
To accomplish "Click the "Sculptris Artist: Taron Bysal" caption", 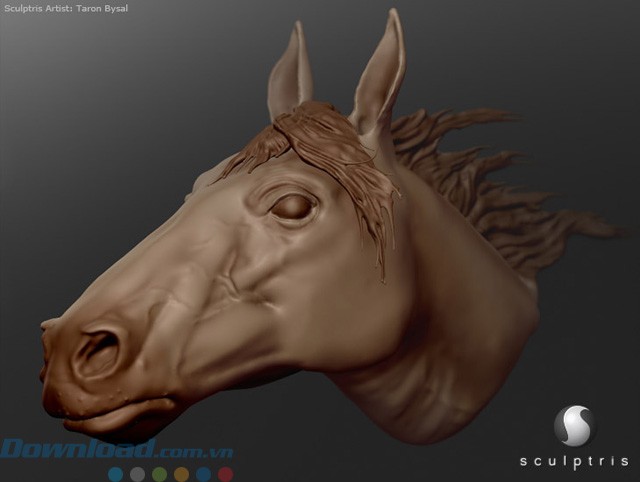I will (66, 9).
